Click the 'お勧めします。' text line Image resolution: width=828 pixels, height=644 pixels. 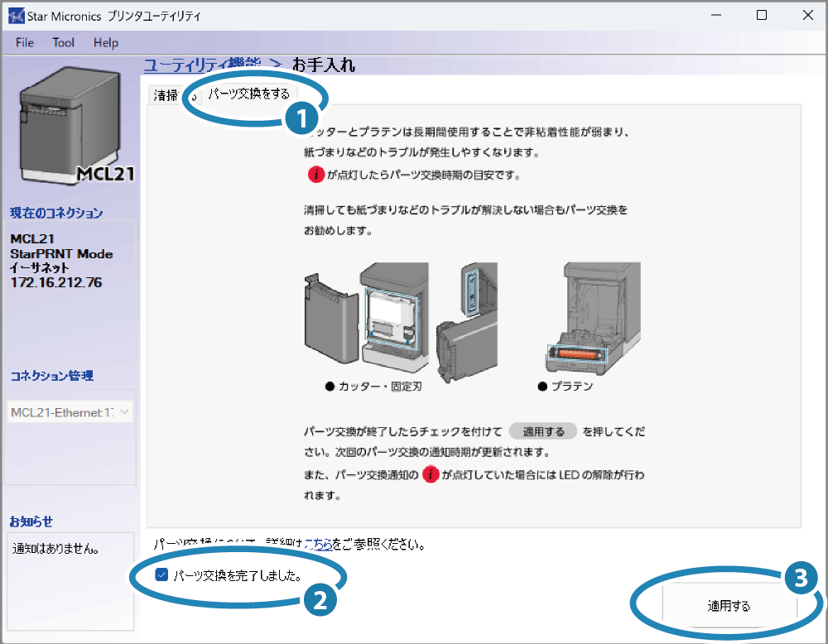338,231
